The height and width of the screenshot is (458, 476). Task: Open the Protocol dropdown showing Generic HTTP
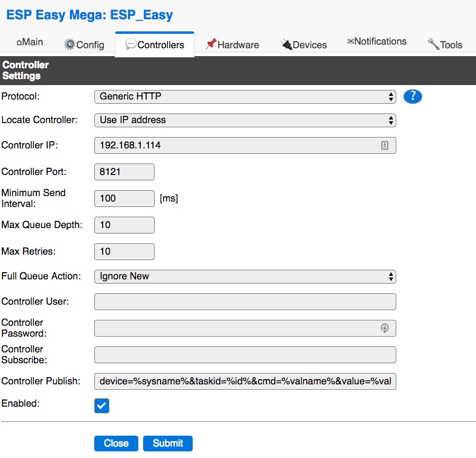(245, 97)
